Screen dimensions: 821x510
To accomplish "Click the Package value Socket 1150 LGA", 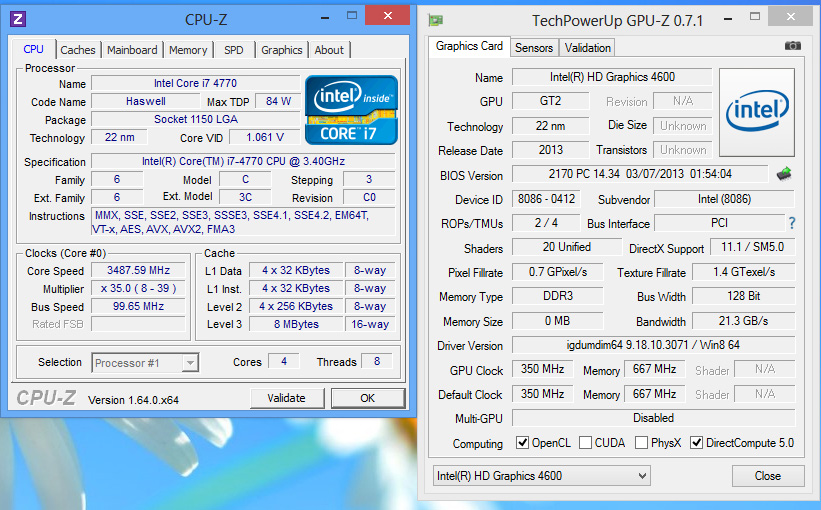I will click(195, 119).
